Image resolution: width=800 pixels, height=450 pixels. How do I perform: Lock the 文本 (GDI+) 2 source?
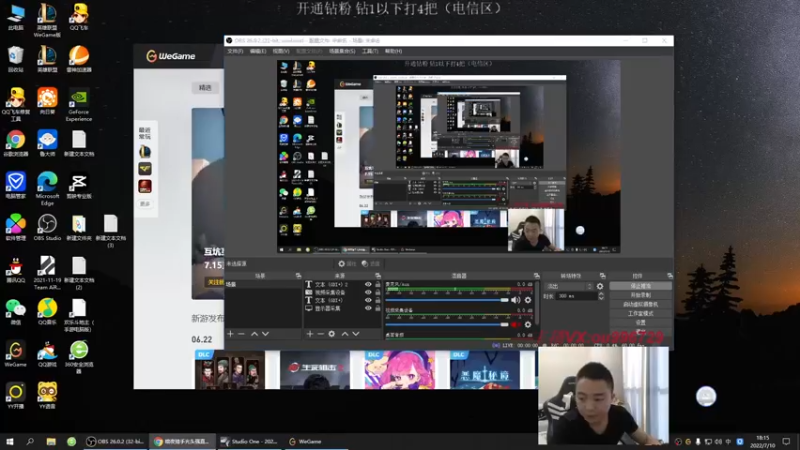coord(378,284)
